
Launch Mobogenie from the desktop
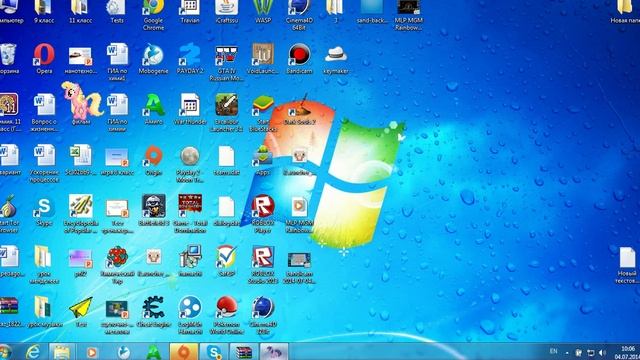(153, 59)
